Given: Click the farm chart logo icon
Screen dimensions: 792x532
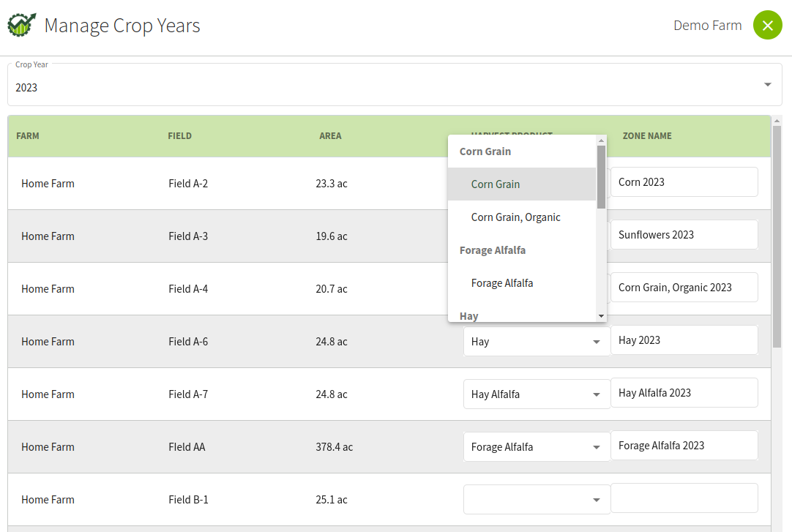Looking at the screenshot, I should 22,25.
